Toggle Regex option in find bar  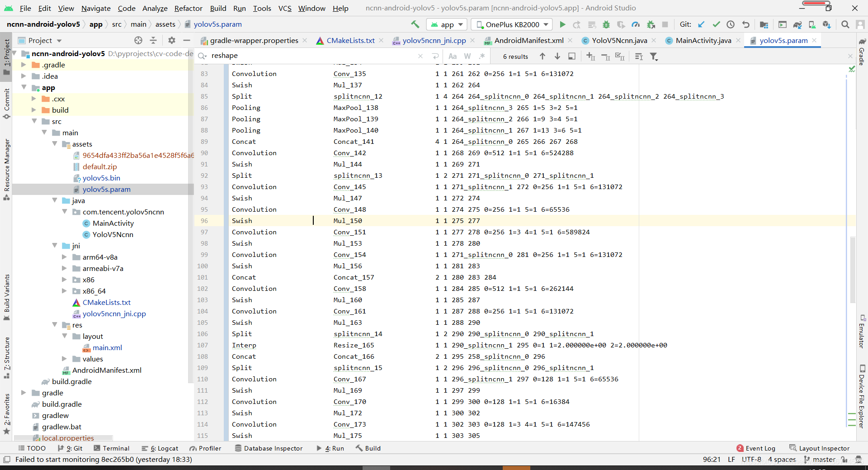coord(482,56)
